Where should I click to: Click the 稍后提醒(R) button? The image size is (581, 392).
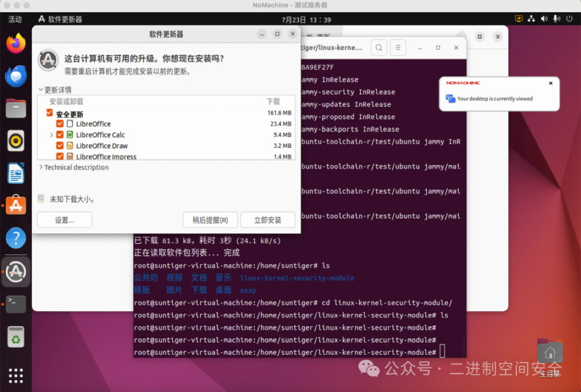click(210, 220)
